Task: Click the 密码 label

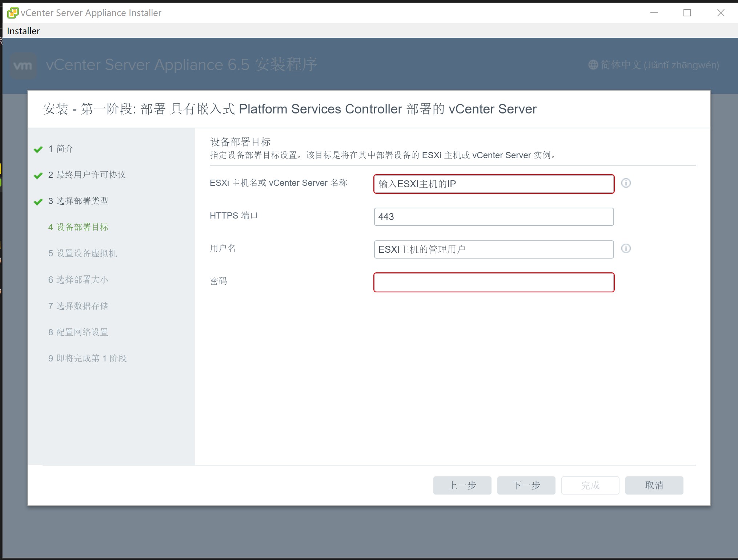Action: (x=218, y=281)
